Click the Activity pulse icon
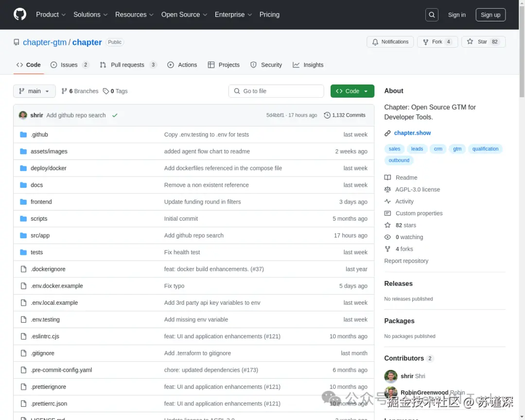This screenshot has height=420, width=525. pos(387,201)
